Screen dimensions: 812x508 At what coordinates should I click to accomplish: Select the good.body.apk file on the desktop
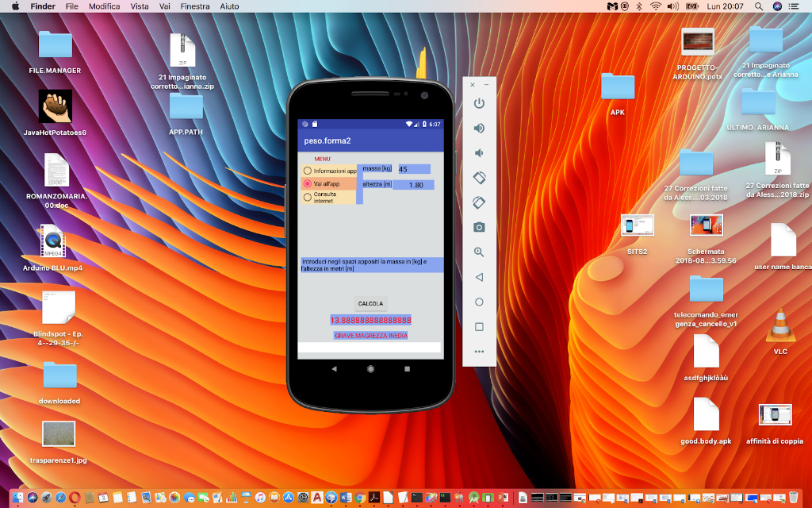[705, 421]
